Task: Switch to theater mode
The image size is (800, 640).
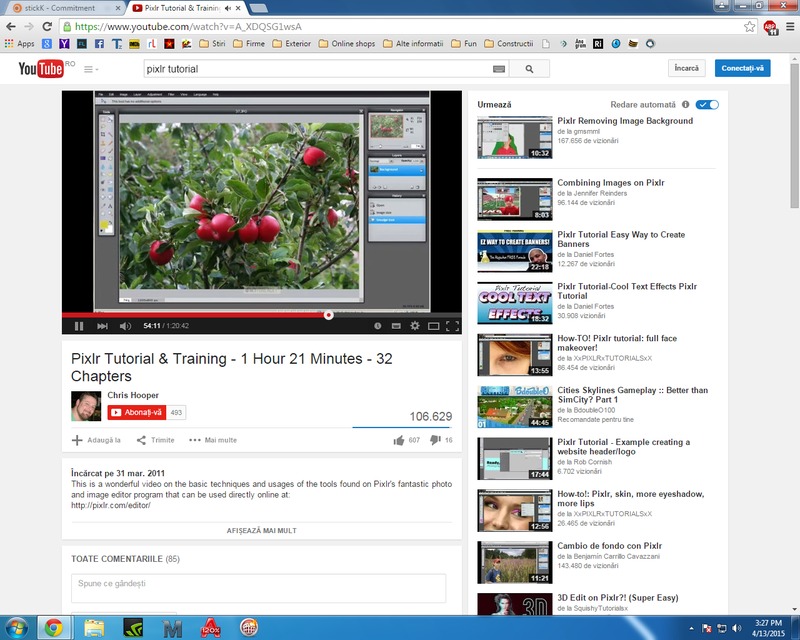Action: 434,326
